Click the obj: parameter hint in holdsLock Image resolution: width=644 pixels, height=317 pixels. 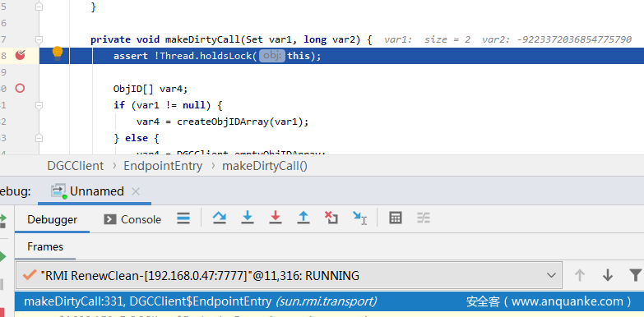coord(272,56)
